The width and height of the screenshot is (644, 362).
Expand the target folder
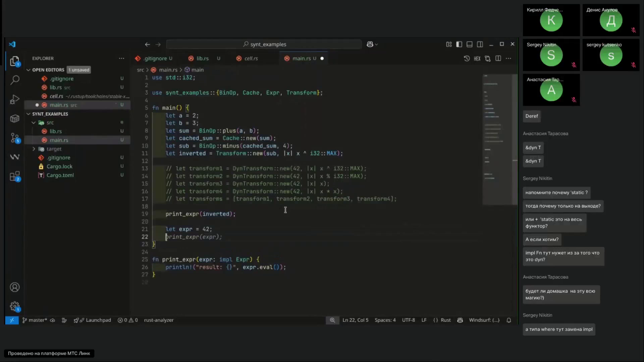[54, 149]
